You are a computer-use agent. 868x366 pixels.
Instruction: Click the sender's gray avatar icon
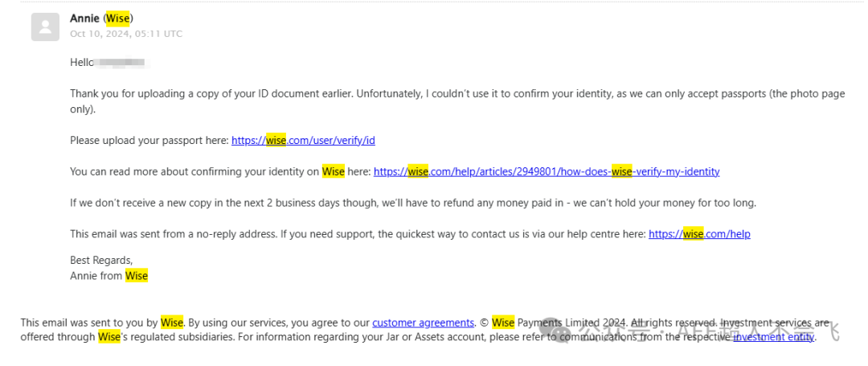[x=45, y=27]
